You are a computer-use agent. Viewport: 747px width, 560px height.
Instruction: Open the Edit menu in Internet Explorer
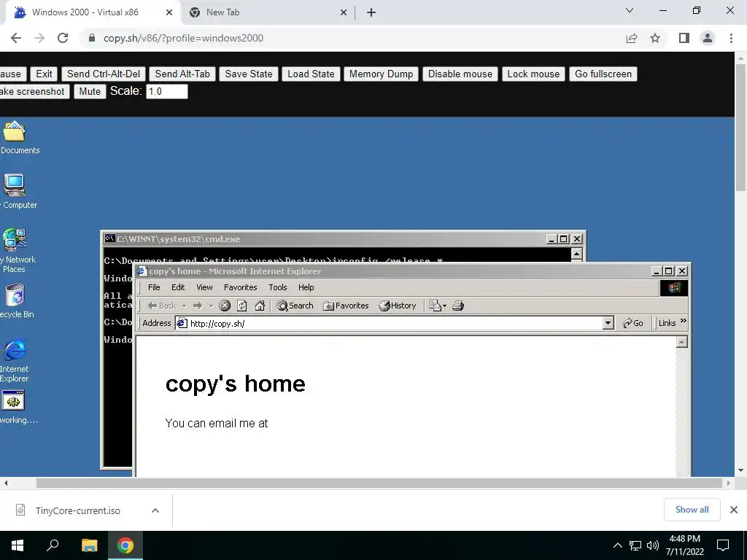178,287
